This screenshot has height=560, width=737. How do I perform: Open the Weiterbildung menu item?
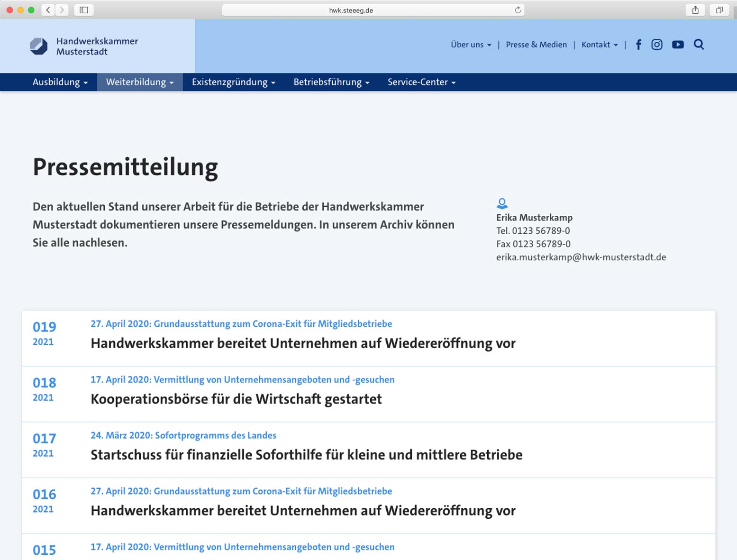pos(139,82)
